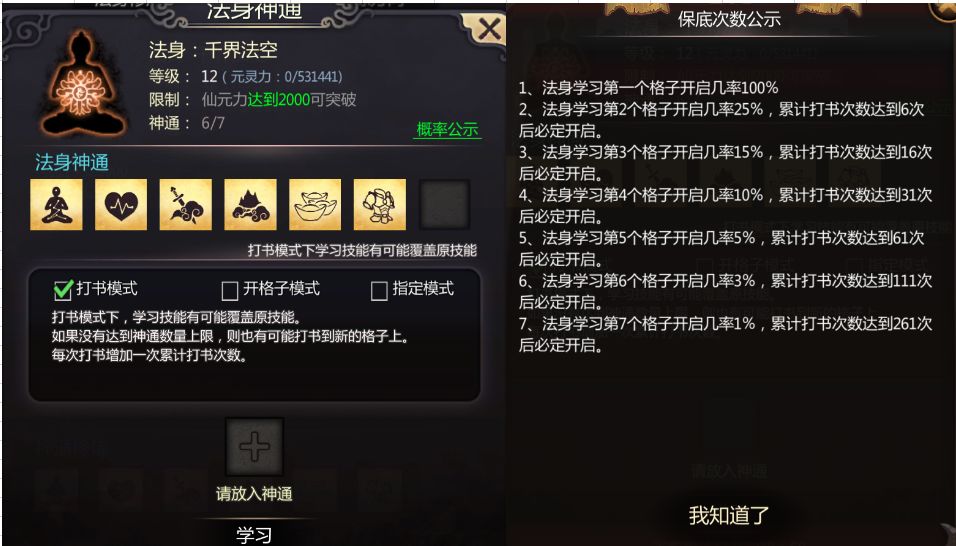Enable the 开格子模式 checkbox
This screenshot has width=956, height=546.
pyautogui.click(x=230, y=291)
